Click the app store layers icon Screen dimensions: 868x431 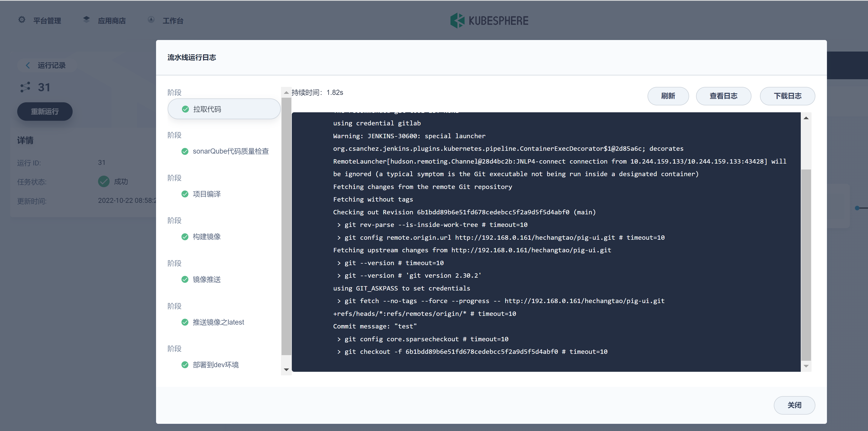86,20
